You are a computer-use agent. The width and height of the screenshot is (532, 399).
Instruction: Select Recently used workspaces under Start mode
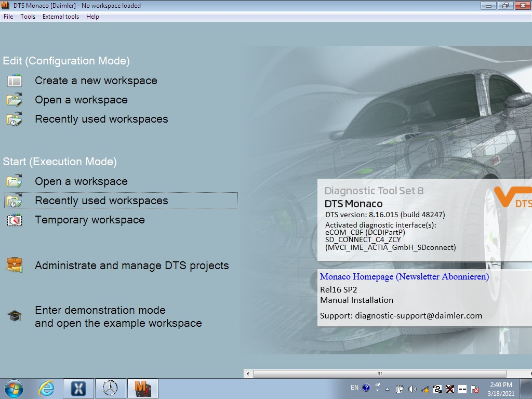(101, 201)
